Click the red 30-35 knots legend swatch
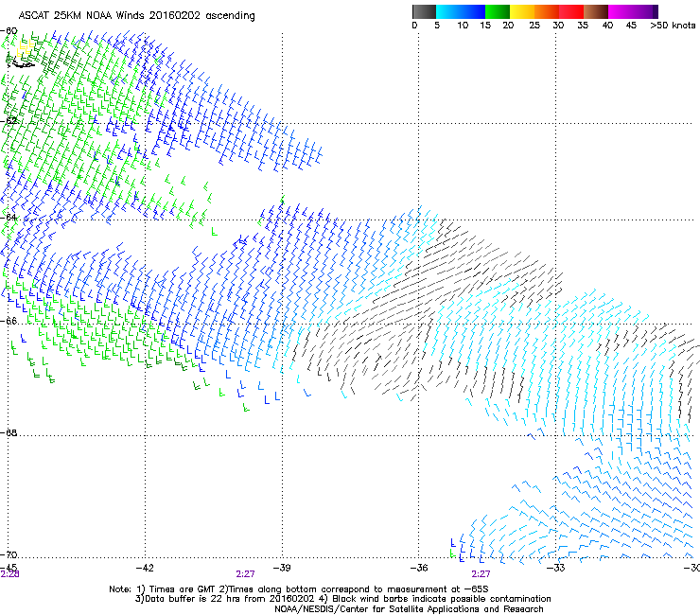 571,11
